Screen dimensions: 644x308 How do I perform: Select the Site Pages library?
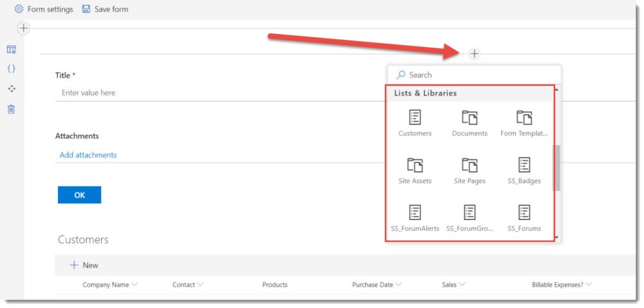pyautogui.click(x=469, y=166)
